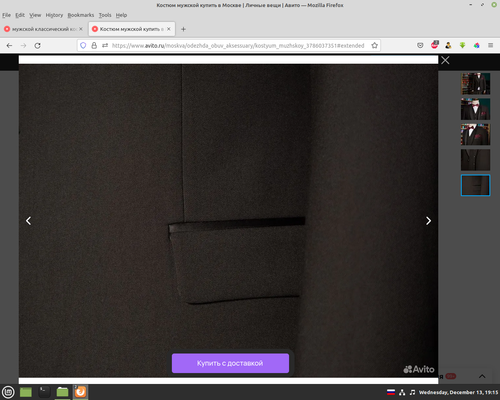
Task: Bookmark this page with the star
Action: (375, 45)
